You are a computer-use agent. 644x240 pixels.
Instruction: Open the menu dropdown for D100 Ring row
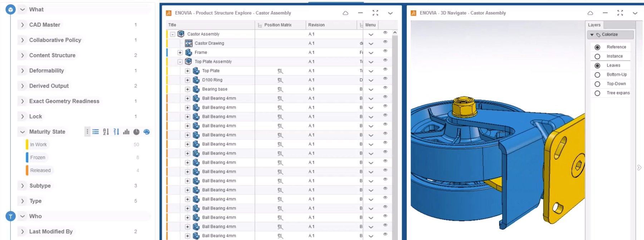[x=371, y=80]
